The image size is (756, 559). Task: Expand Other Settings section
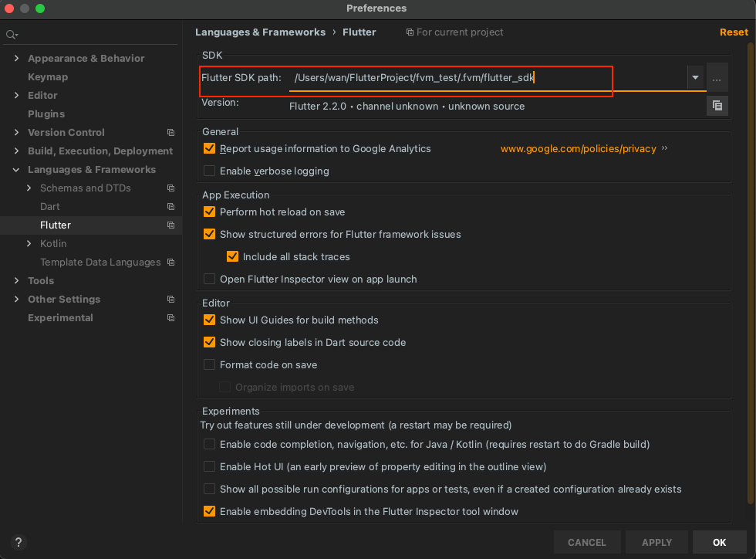[x=16, y=300]
